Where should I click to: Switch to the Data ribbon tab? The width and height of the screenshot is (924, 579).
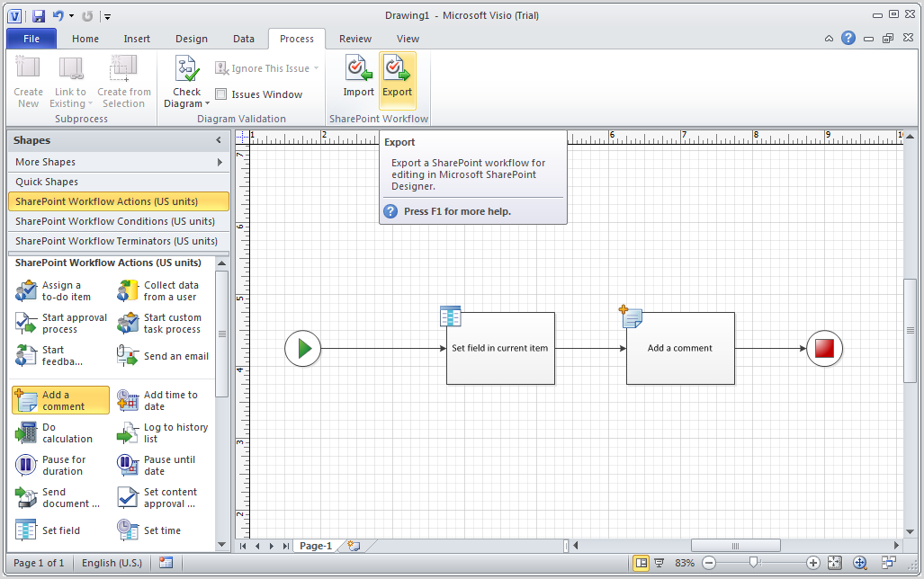(244, 39)
